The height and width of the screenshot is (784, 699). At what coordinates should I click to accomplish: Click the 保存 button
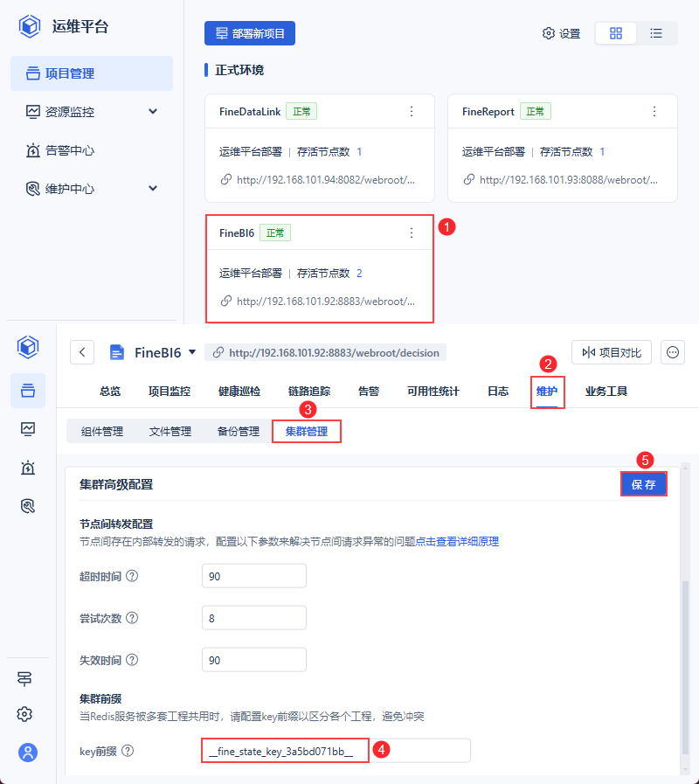pyautogui.click(x=643, y=484)
